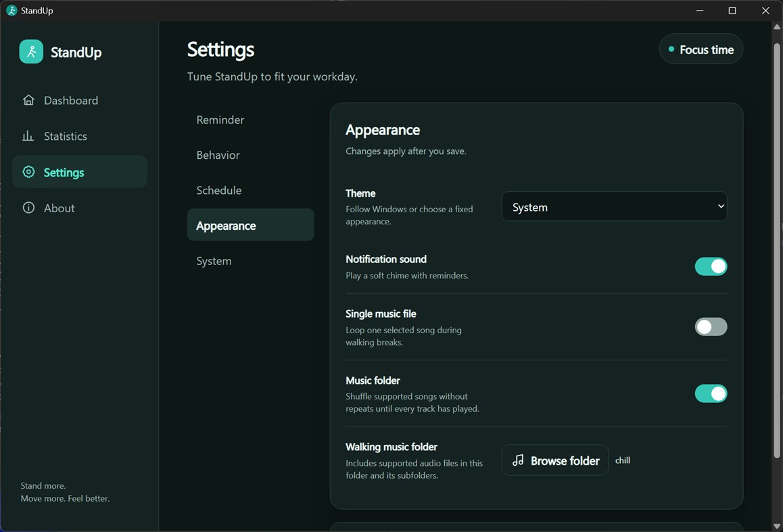Click the Statistics bar chart icon
Image resolution: width=783 pixels, height=532 pixels.
(28, 136)
